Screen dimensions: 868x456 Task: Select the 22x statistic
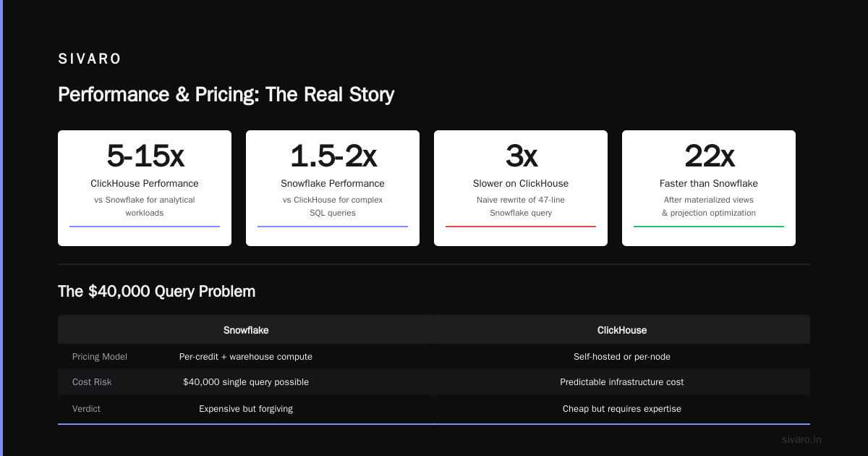pyautogui.click(x=709, y=156)
